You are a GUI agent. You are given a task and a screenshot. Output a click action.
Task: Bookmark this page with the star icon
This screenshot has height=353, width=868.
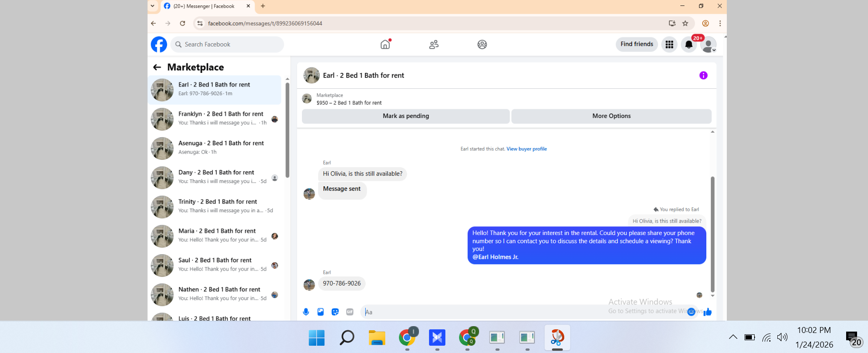pos(685,23)
